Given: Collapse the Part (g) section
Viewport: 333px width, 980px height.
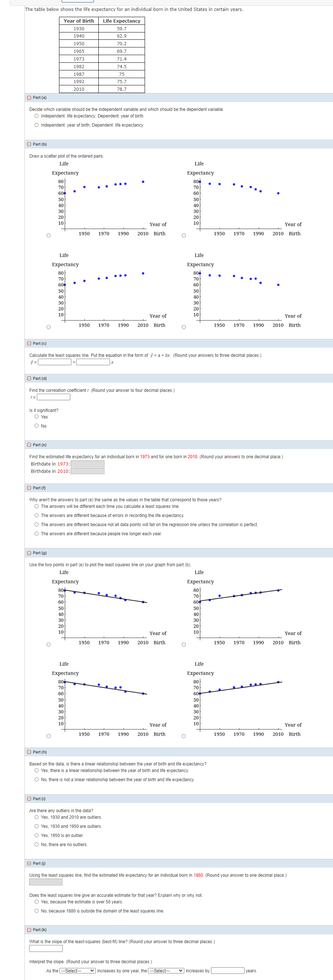Looking at the screenshot, I should coord(29,553).
